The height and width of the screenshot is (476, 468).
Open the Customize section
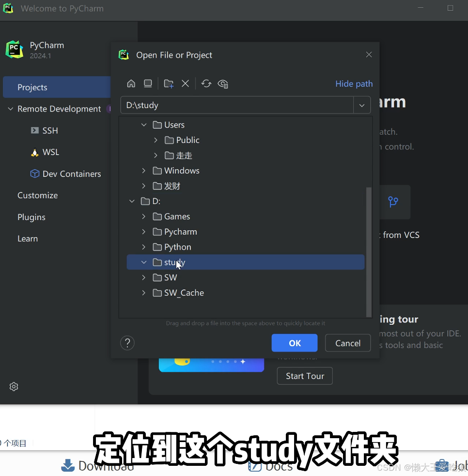click(x=38, y=195)
